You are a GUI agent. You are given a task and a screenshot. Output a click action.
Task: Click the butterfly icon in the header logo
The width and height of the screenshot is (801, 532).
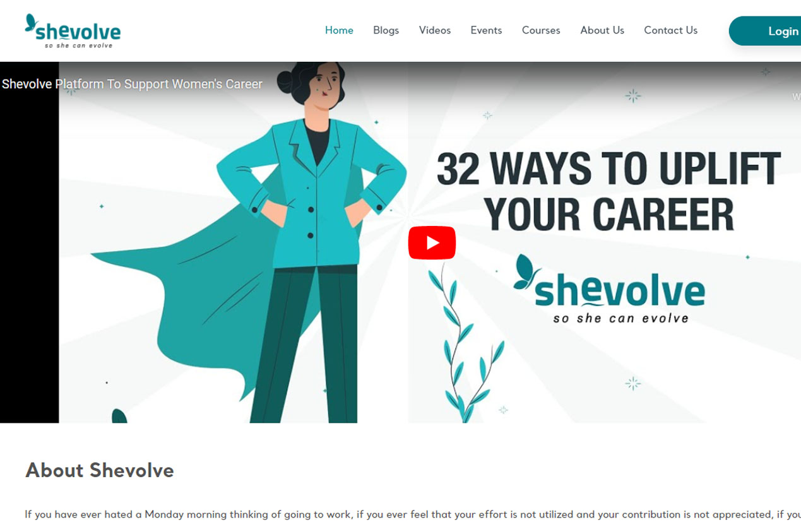pos(30,23)
